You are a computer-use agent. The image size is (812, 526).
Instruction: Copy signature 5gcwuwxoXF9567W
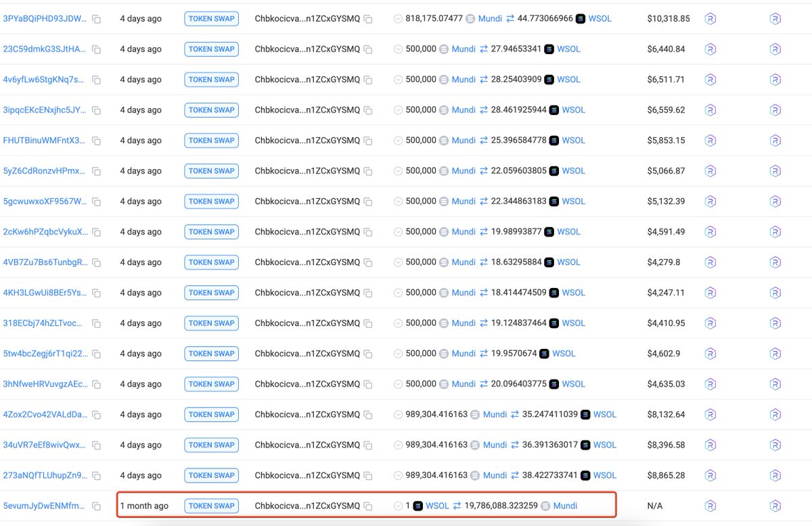(97, 201)
